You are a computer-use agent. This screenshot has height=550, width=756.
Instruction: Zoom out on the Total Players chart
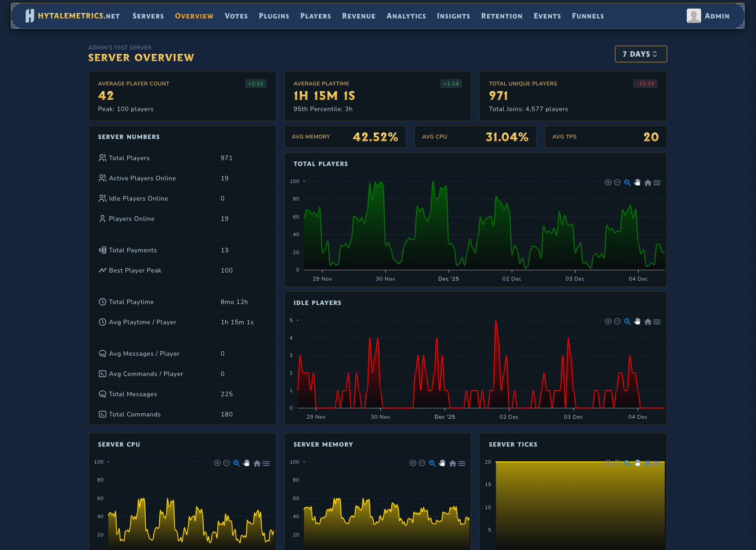(617, 183)
